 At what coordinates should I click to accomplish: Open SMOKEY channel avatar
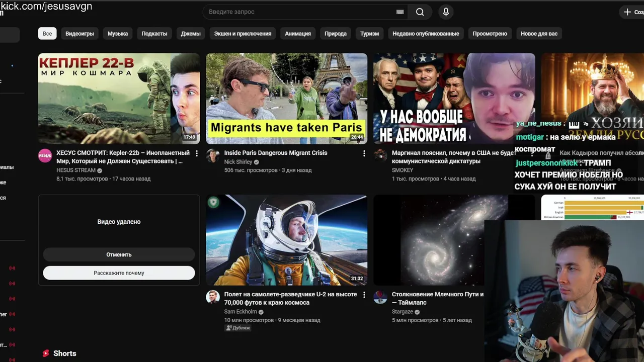[x=380, y=155]
